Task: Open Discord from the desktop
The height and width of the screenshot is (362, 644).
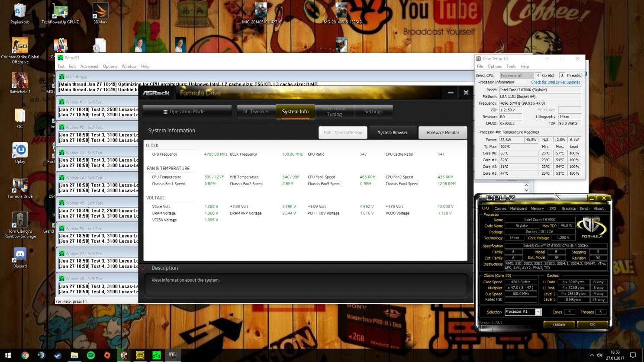Action: click(20, 258)
